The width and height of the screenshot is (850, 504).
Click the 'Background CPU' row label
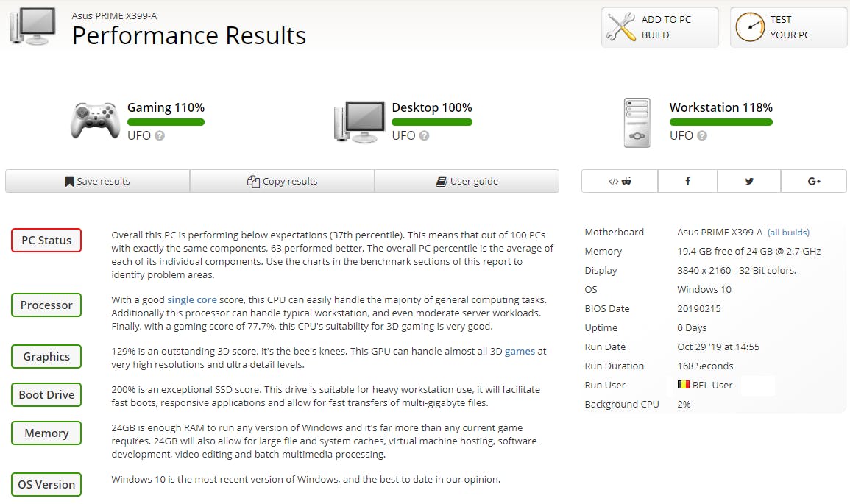[x=622, y=404]
